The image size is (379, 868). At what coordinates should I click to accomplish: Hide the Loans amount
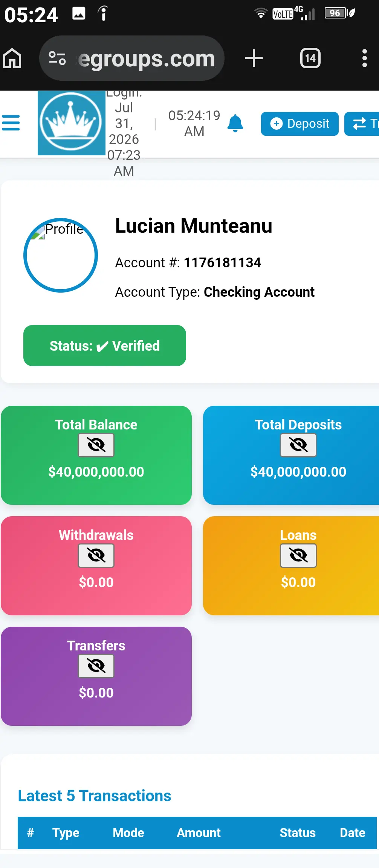click(298, 556)
